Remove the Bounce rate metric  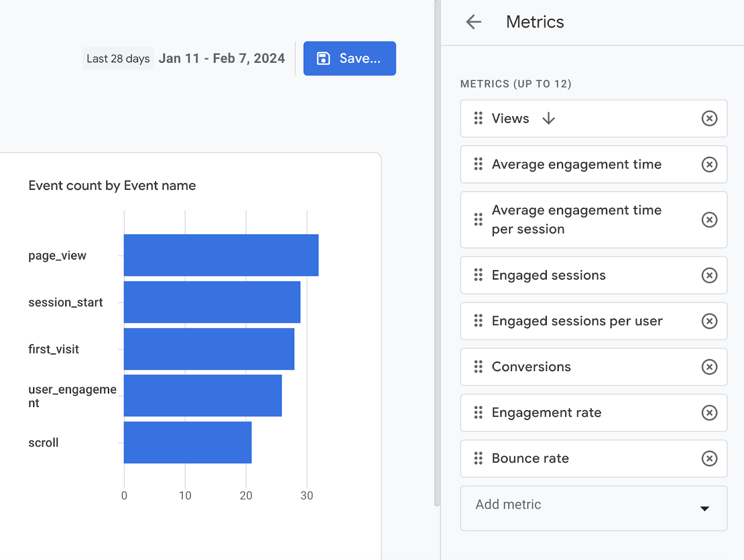click(709, 459)
